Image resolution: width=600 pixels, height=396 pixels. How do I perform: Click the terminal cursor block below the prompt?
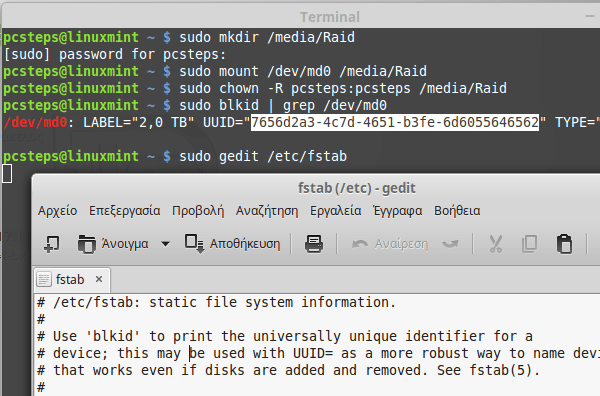[7, 173]
